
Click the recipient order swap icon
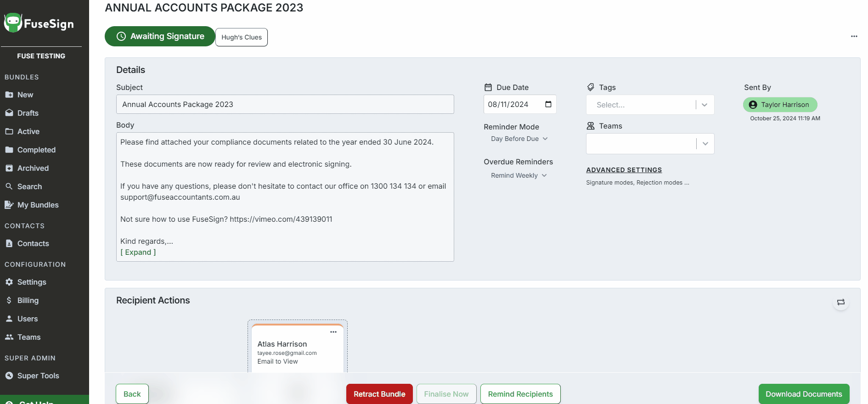[x=840, y=302]
